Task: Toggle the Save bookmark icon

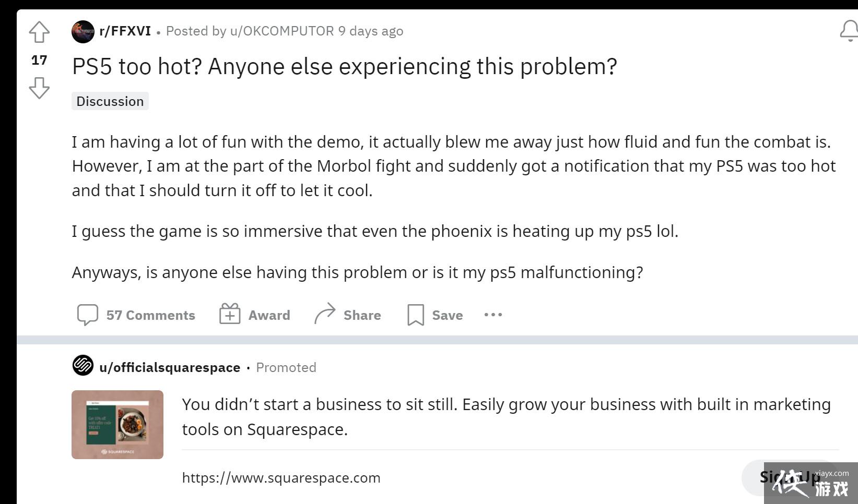Action: coord(415,315)
